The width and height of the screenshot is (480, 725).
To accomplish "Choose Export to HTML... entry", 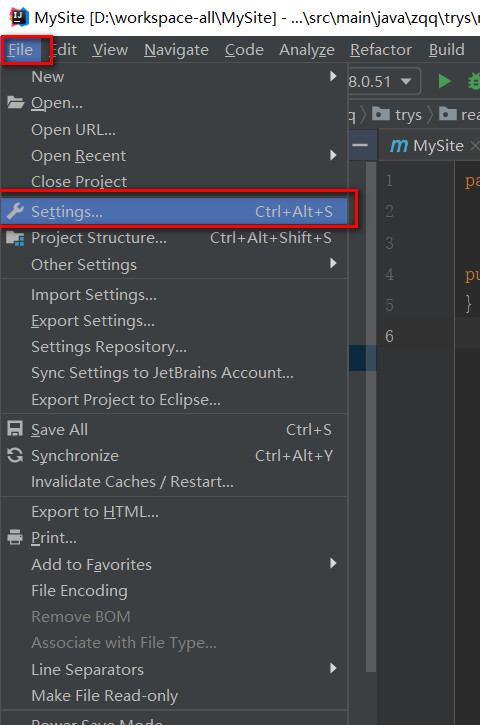I will point(174,512).
